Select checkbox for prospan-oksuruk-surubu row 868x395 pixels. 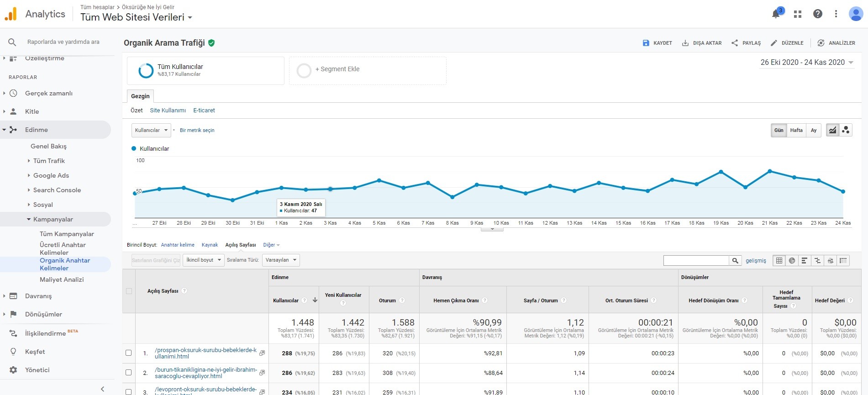[129, 353]
